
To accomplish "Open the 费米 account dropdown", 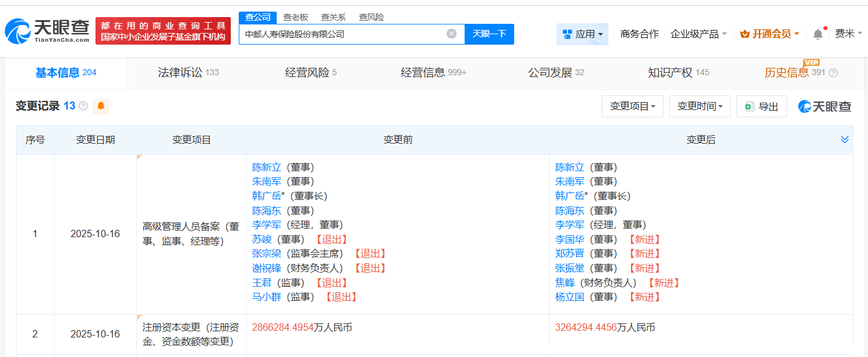I will pos(848,34).
